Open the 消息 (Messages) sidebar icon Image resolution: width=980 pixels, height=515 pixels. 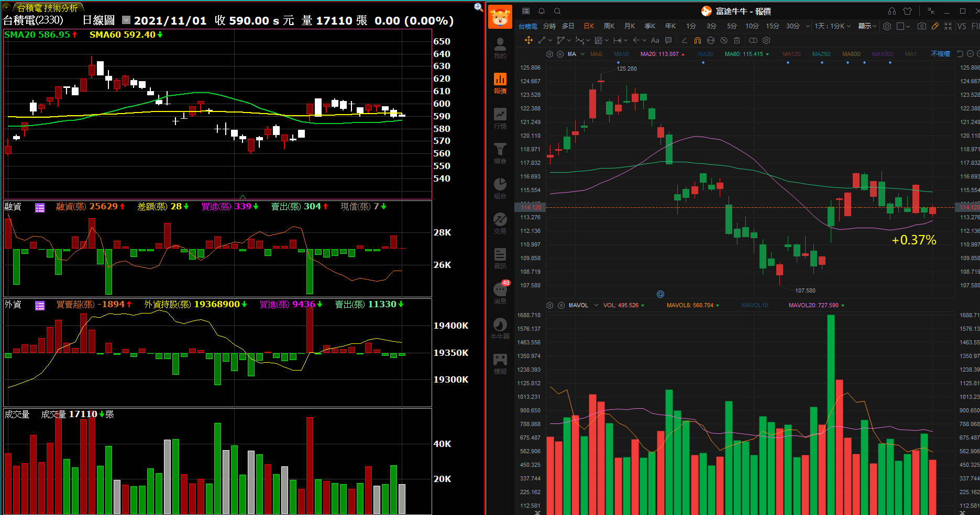(x=500, y=293)
